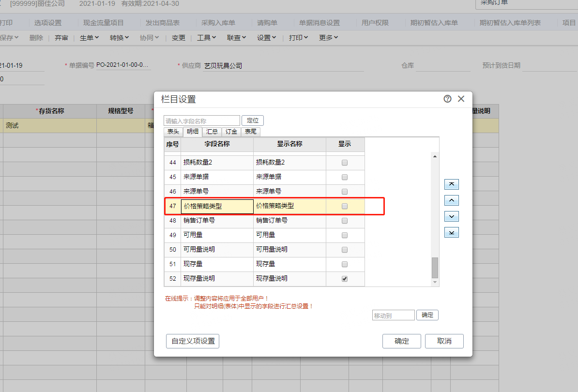
Task: Click the 规格型号 column header
Action: tap(121, 111)
